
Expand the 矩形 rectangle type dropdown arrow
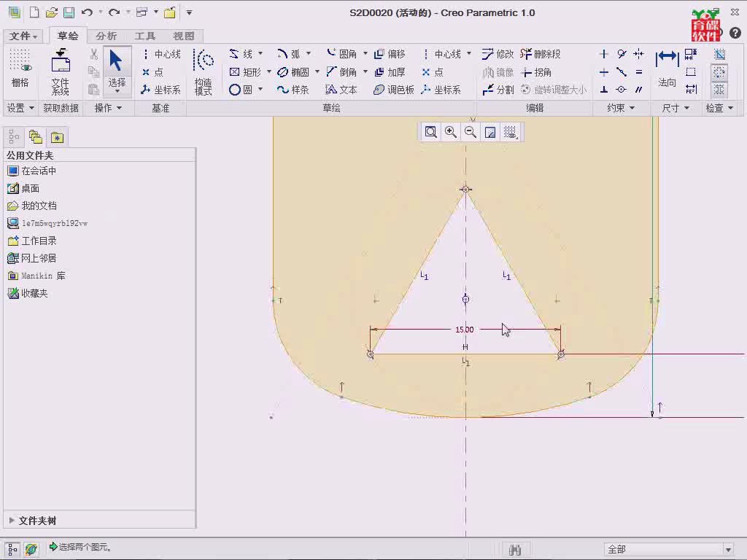tap(268, 71)
